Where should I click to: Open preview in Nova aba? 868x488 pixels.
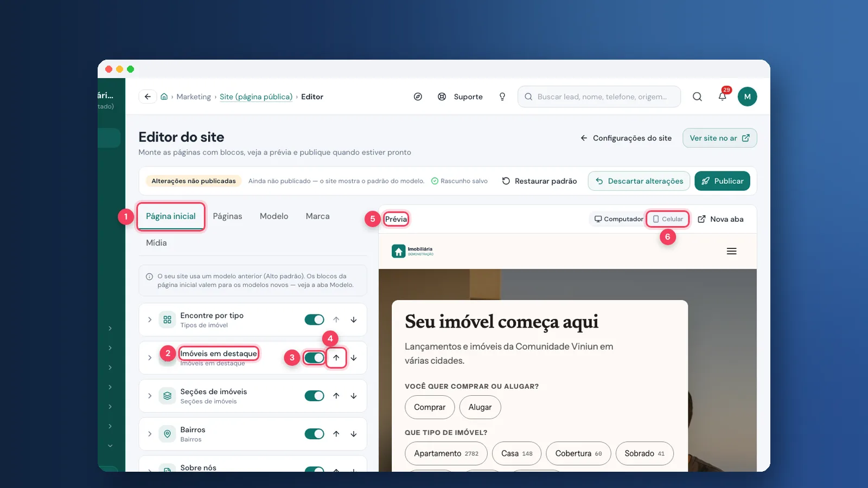click(720, 219)
